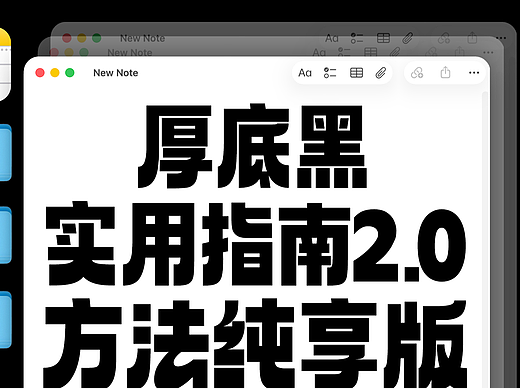This screenshot has width=520, height=390.
Task: Open the more menu in middle window
Action: point(488,52)
